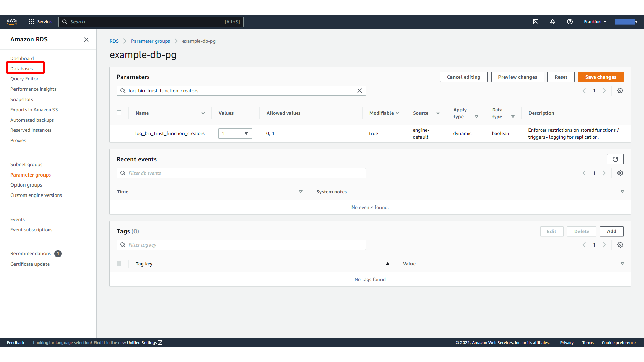This screenshot has width=644, height=362.
Task: Click Cancel editing button
Action: coord(464,77)
